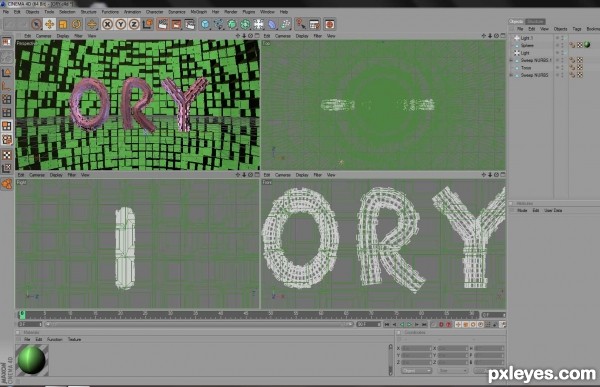The height and width of the screenshot is (387, 600).
Task: Open the array modeling objects icon
Action: tap(245, 24)
